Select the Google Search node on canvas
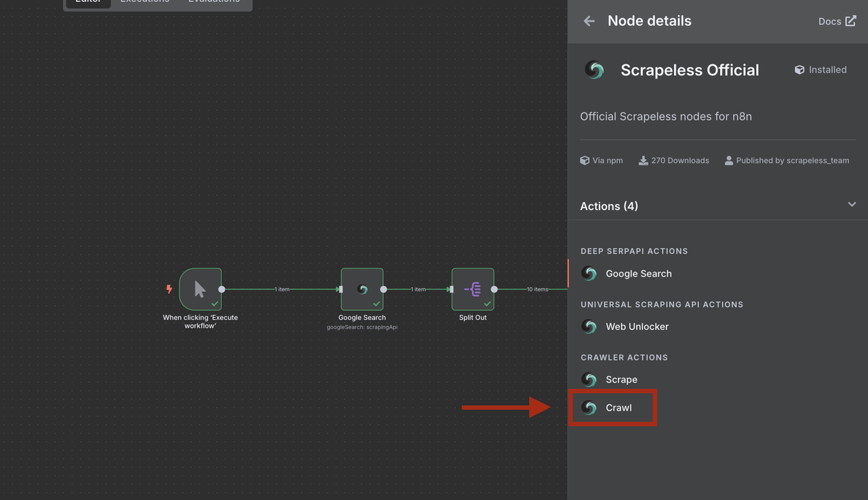The width and height of the screenshot is (868, 500). pyautogui.click(x=362, y=289)
